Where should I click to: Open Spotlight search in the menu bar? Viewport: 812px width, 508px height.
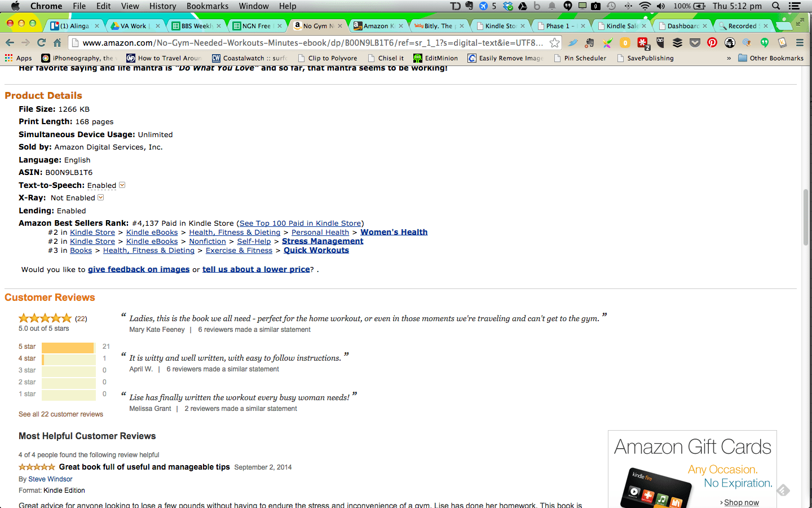click(776, 6)
